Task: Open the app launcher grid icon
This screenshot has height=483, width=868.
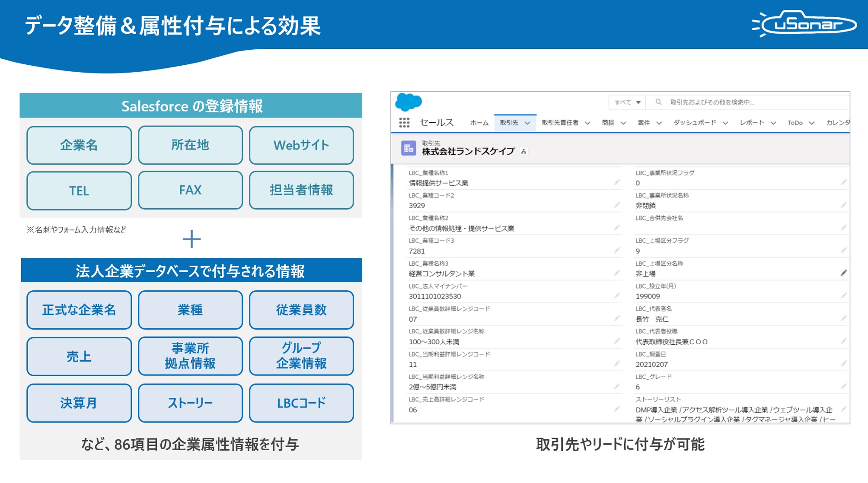Action: tap(404, 123)
